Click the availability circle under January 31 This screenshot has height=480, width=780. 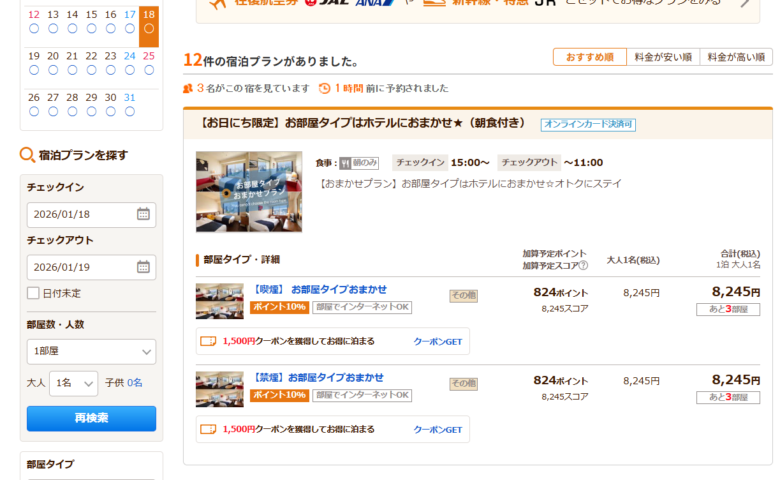129,111
